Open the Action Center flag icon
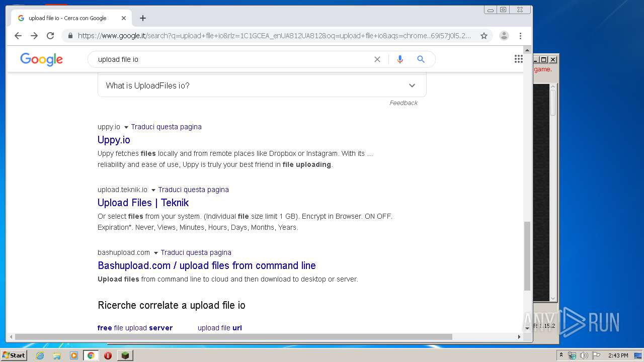644x362 pixels. point(596,355)
